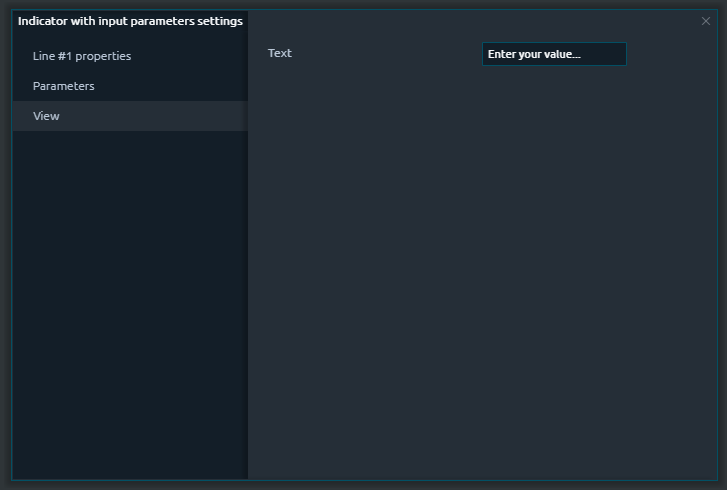Reopen the View settings page
This screenshot has height=490, width=727.
[47, 116]
